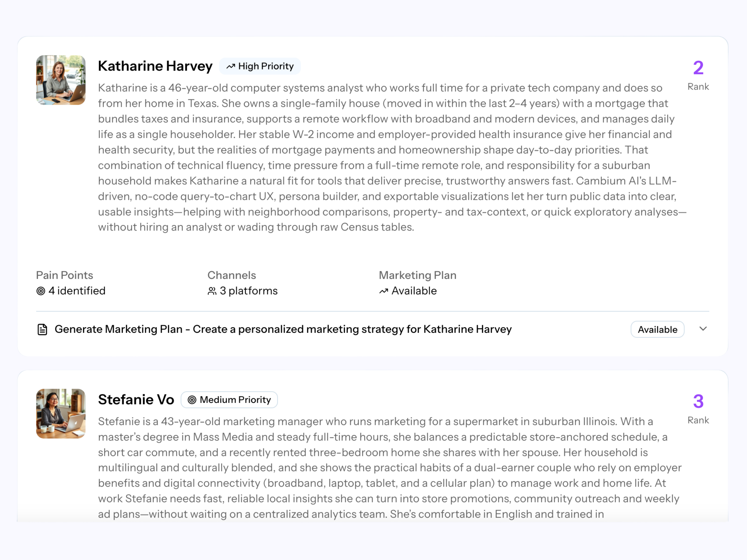Click the Available status button
This screenshot has width=747, height=560.
click(x=657, y=329)
